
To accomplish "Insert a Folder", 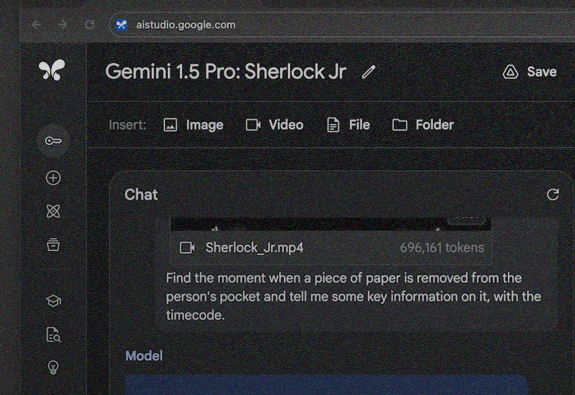I will point(423,125).
